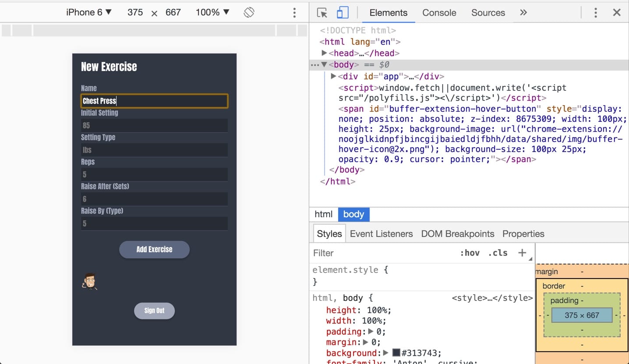Click the Reps input field

coord(154,174)
